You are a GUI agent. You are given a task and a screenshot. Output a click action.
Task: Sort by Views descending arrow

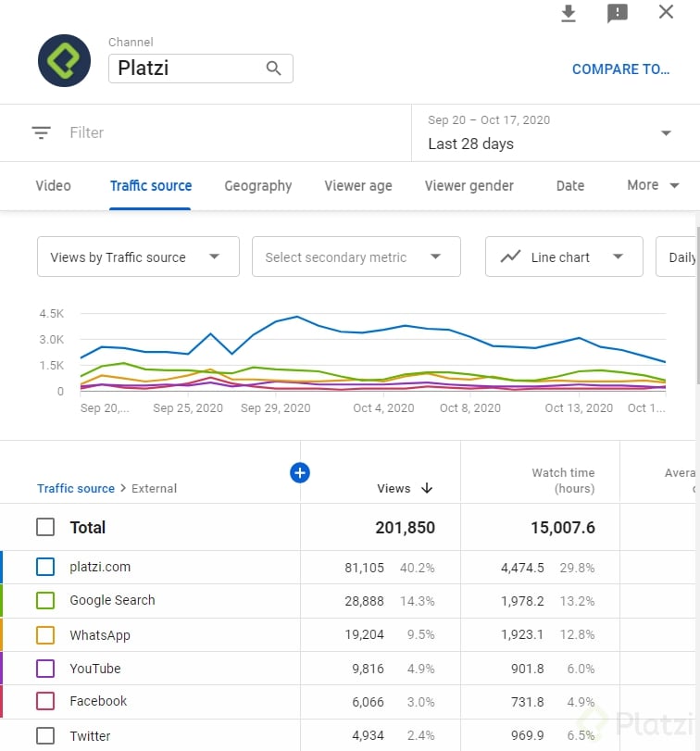(427, 488)
